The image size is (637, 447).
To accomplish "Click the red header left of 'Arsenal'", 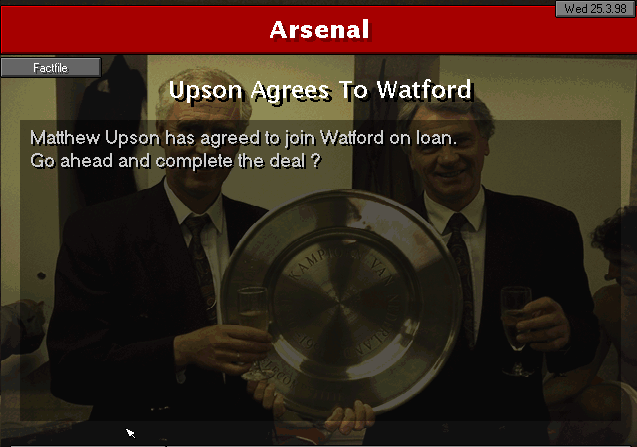I will (134, 30).
